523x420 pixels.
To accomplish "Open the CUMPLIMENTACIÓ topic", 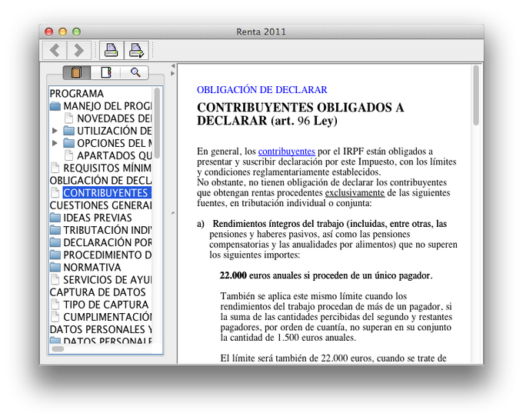I will (108, 317).
